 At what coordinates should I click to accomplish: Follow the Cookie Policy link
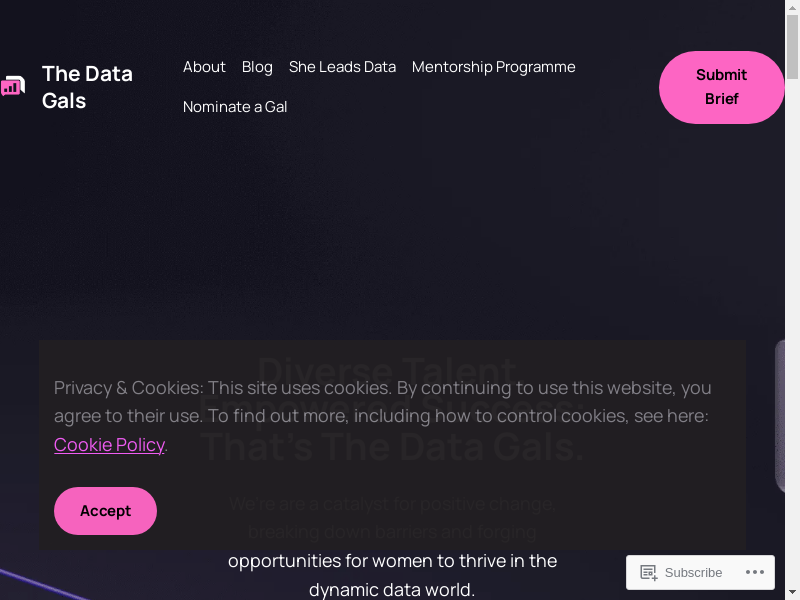(109, 445)
